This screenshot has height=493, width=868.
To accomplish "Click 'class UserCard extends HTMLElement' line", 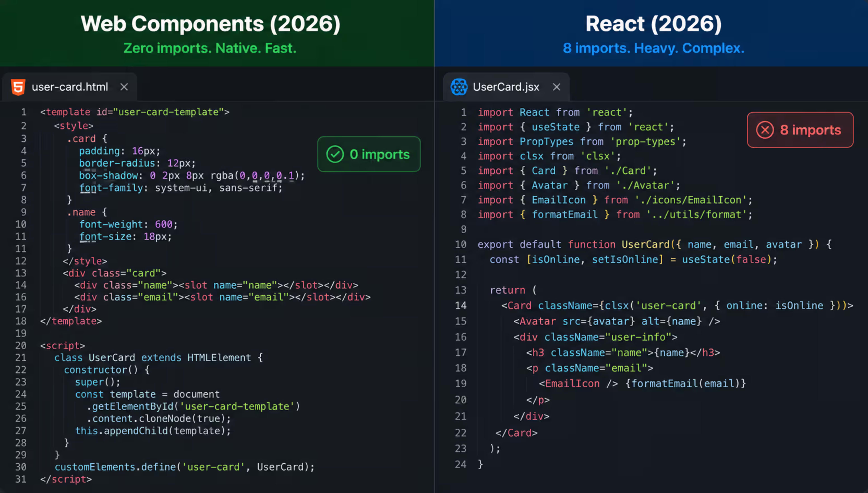I will point(158,358).
